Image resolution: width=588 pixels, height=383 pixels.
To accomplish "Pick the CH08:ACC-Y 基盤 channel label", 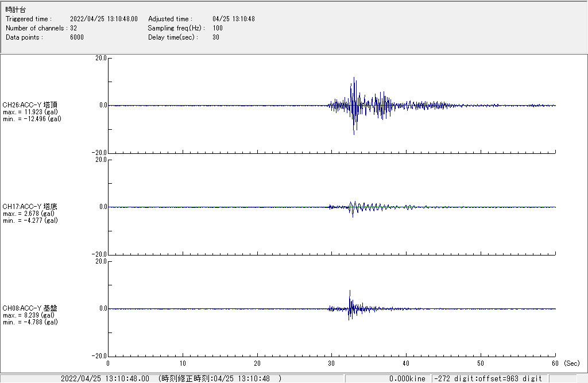I will point(30,308).
